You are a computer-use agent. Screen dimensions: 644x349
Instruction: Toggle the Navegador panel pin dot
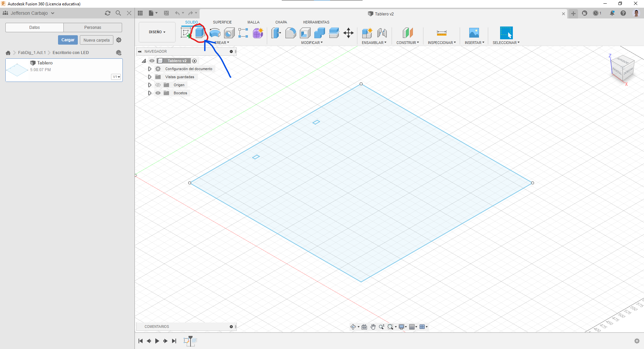(231, 51)
